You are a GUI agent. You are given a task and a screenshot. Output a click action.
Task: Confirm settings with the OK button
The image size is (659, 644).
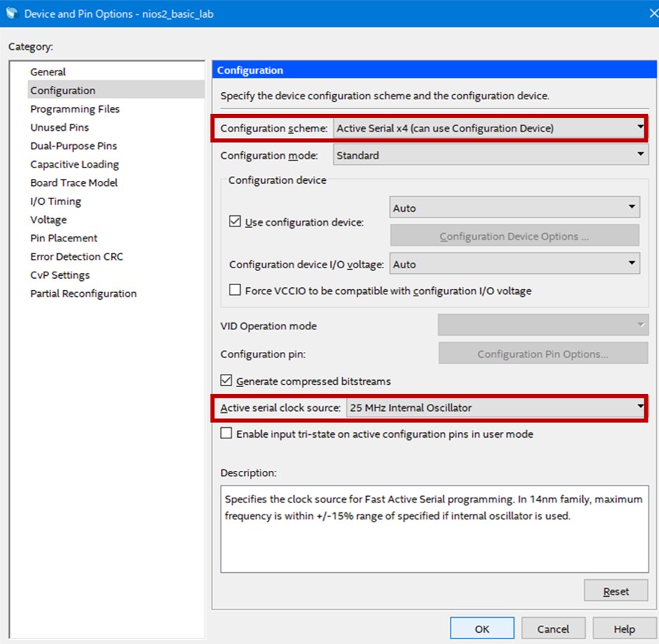pyautogui.click(x=482, y=628)
